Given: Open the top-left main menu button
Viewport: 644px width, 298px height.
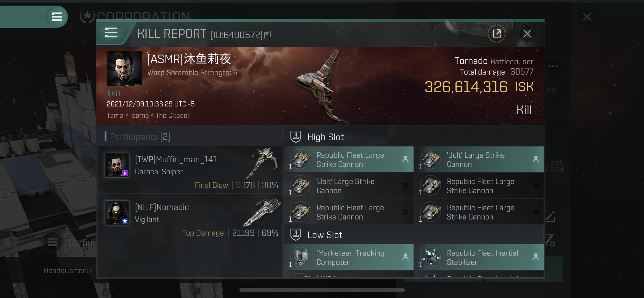Looking at the screenshot, I should click(x=57, y=17).
